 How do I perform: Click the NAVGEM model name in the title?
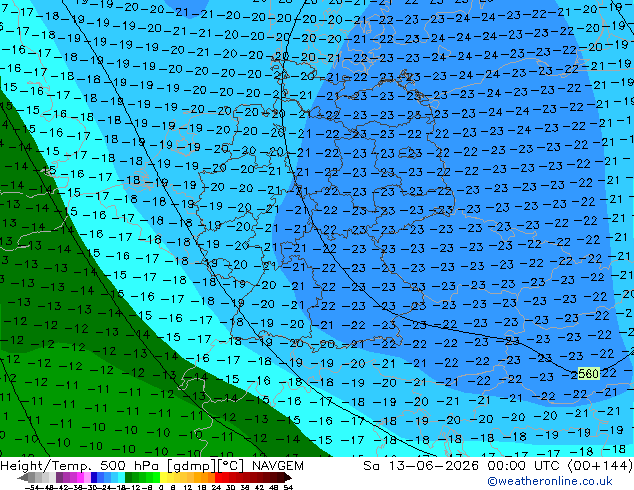pyautogui.click(x=277, y=466)
